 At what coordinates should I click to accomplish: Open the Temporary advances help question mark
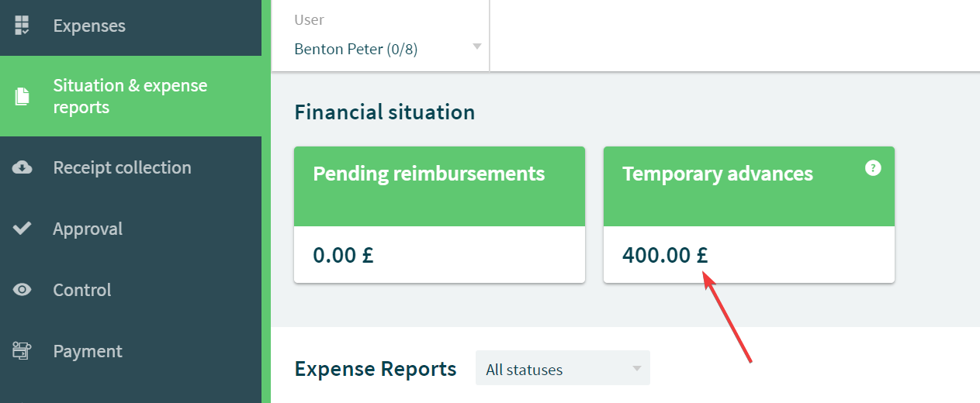pos(873,167)
